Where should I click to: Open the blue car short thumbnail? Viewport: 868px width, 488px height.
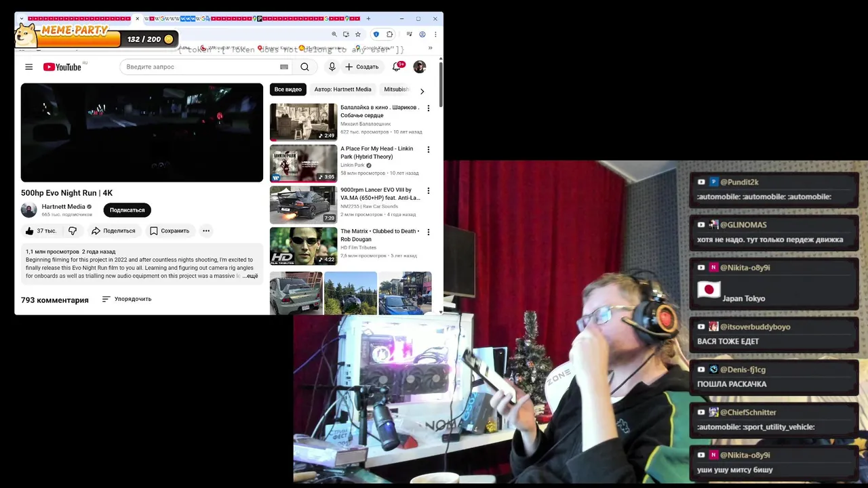click(405, 293)
